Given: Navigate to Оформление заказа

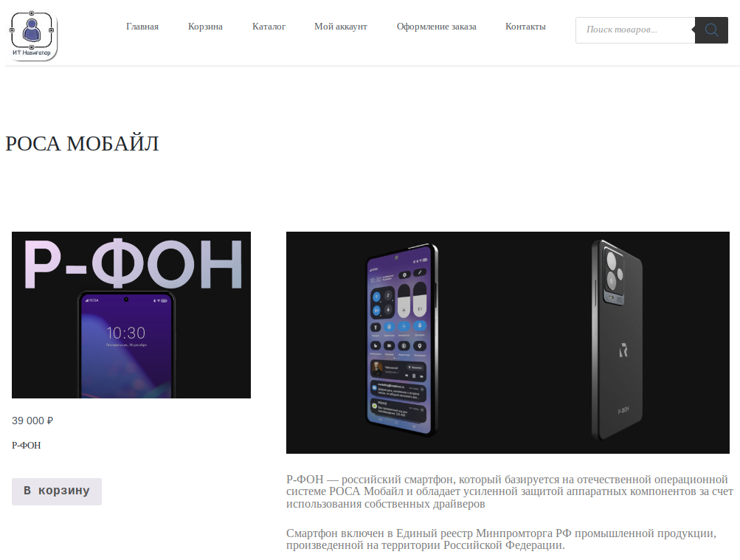Looking at the screenshot, I should point(437,27).
